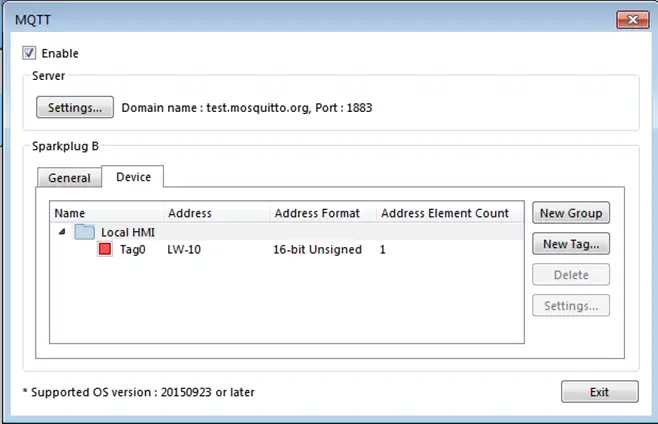658x424 pixels.
Task: Open Server Settings button
Action: click(75, 107)
